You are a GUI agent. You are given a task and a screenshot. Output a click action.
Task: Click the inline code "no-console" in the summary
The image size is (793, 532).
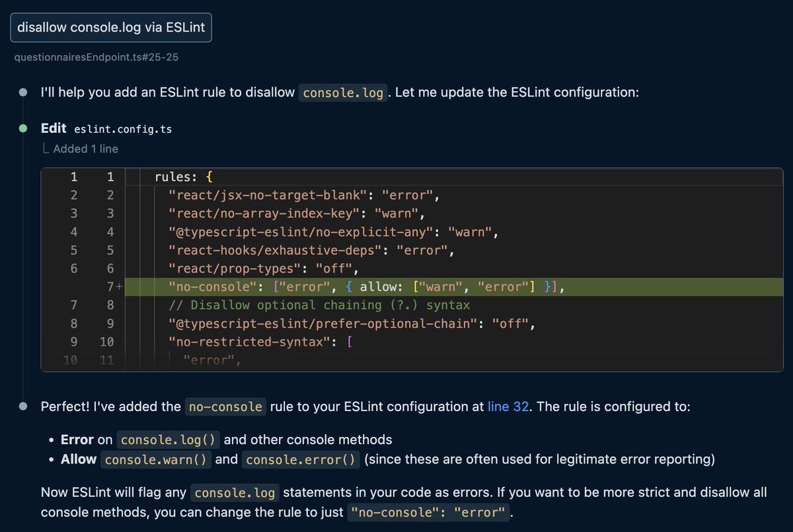pos(225,406)
